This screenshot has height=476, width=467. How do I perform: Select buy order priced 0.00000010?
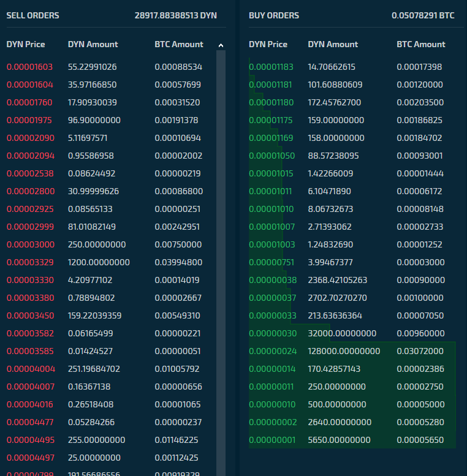[352, 404]
